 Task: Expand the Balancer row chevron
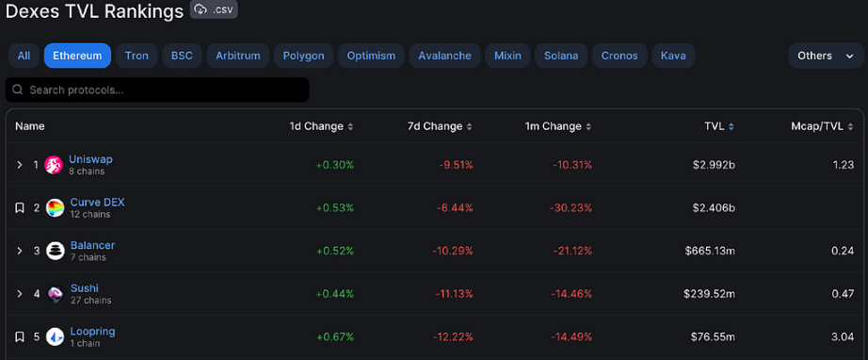(20, 251)
